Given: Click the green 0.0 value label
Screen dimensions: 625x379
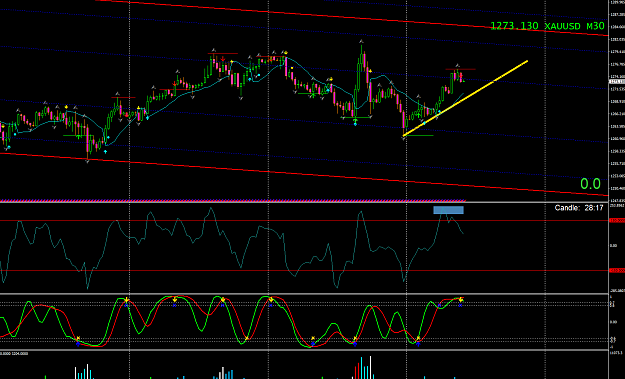Looking at the screenshot, I should (590, 184).
